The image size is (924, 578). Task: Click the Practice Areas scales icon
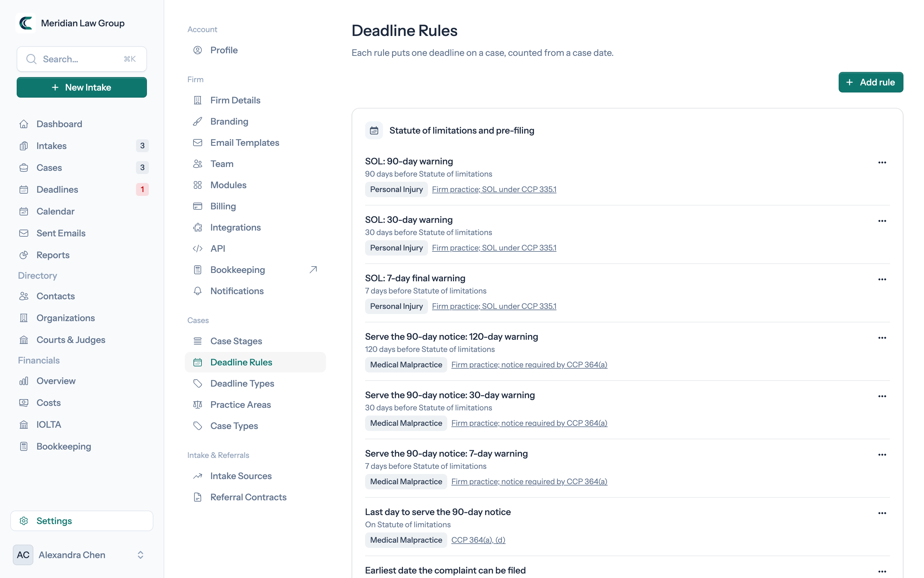click(x=197, y=405)
